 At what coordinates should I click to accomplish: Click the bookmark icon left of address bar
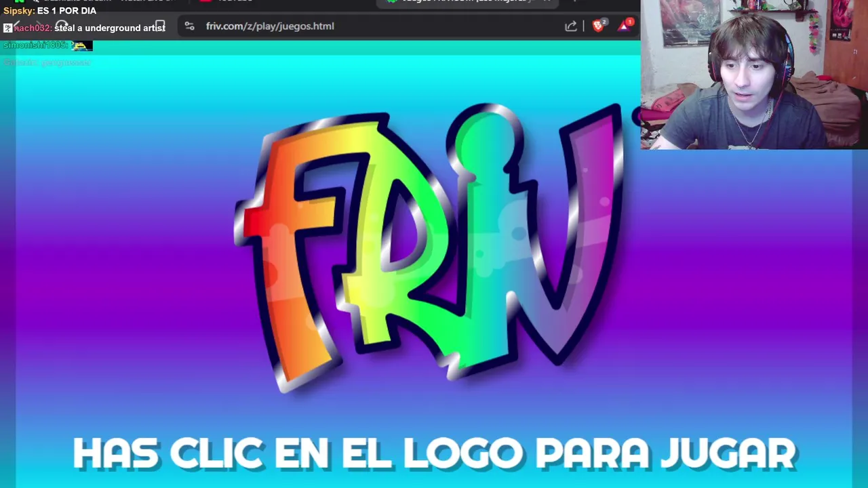(160, 26)
